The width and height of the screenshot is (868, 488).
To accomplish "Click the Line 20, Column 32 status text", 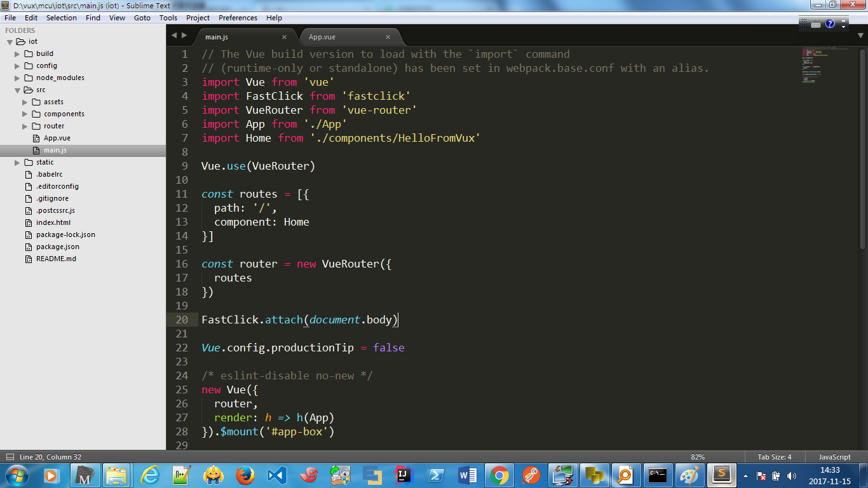I will (50, 457).
